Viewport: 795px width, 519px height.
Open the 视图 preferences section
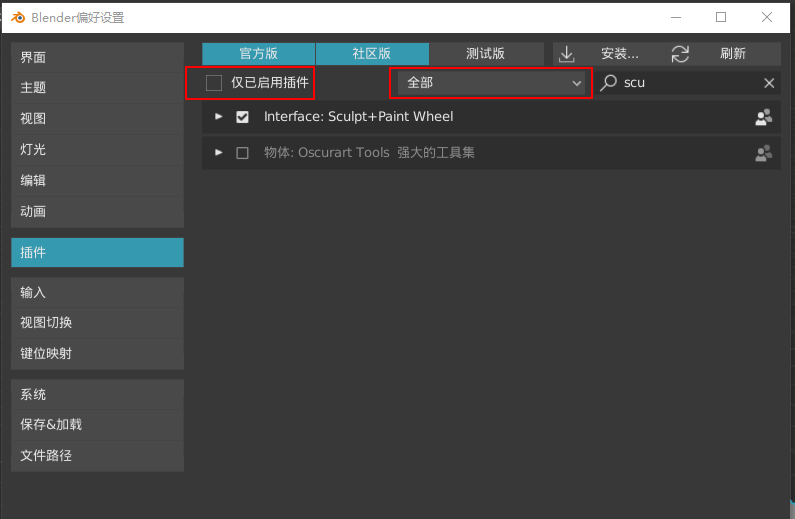[97, 119]
